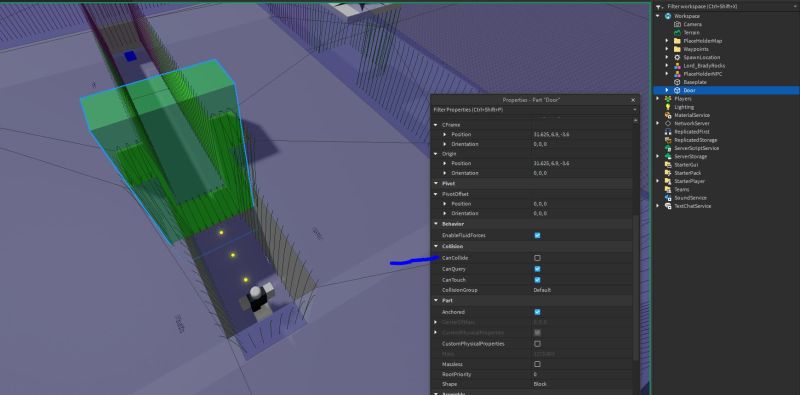Select the Terrain icon in Explorer
This screenshot has width=800, height=395.
point(678,32)
